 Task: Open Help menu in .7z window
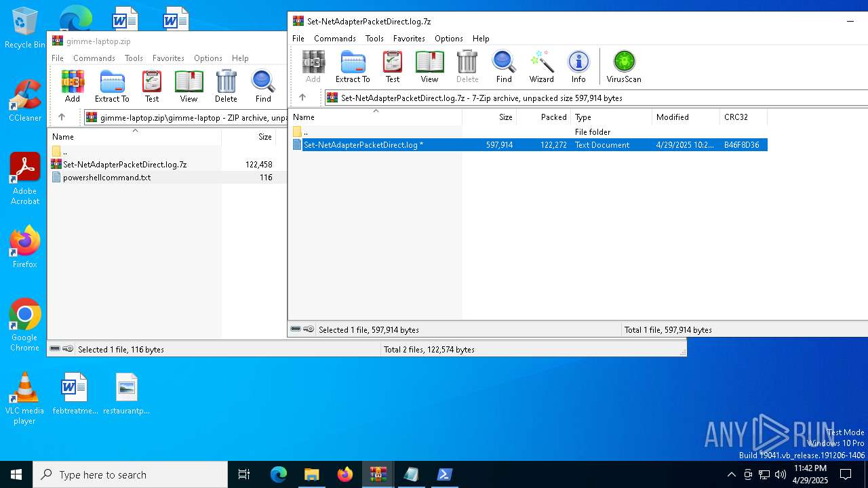pyautogui.click(x=481, y=39)
